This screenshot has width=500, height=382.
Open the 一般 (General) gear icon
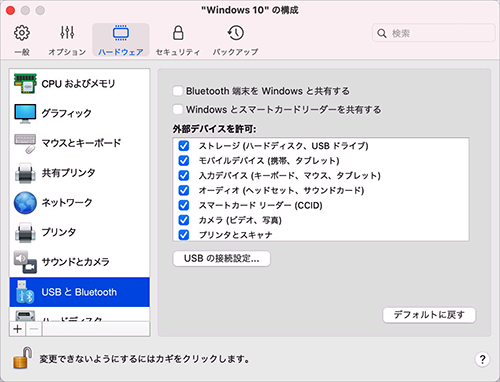click(x=22, y=33)
